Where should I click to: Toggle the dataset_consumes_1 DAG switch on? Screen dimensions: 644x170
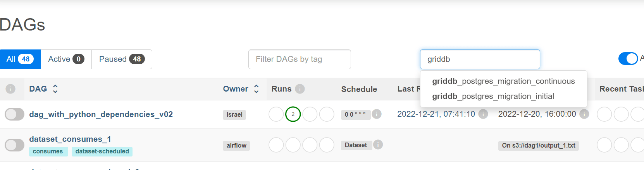(14, 145)
